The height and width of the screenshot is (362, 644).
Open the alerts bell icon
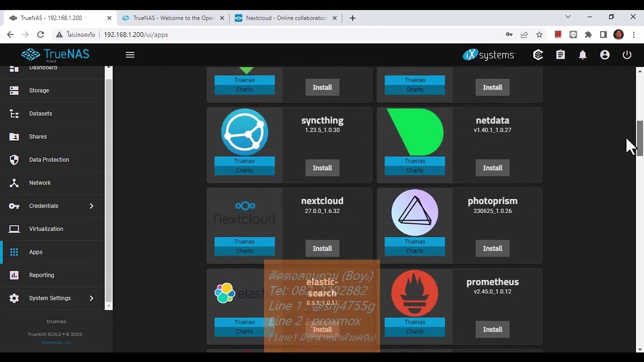pyautogui.click(x=583, y=55)
